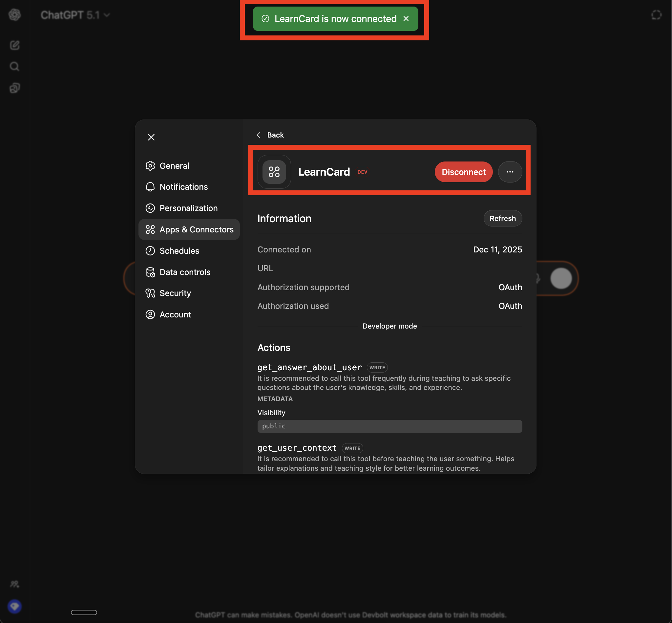The width and height of the screenshot is (672, 623).
Task: Open the Security settings tab
Action: [x=175, y=293]
